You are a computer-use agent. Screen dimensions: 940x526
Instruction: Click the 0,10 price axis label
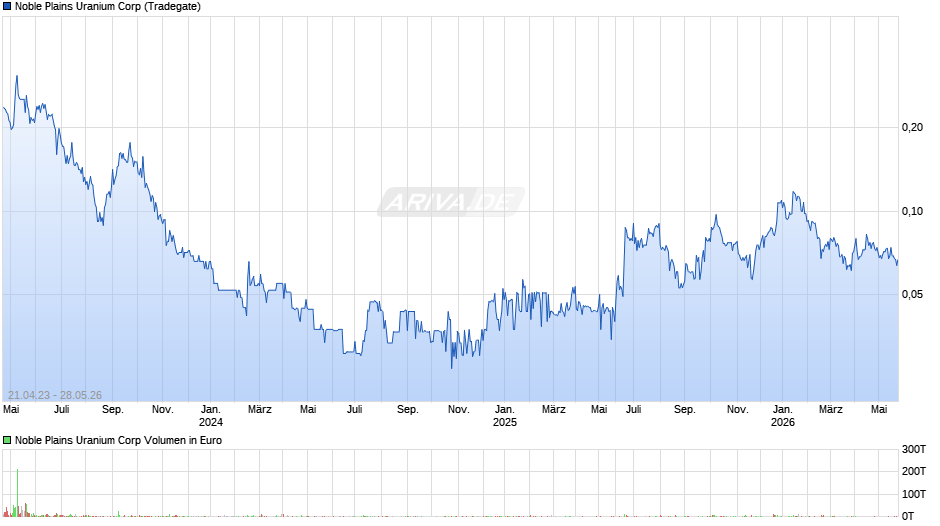(x=912, y=211)
